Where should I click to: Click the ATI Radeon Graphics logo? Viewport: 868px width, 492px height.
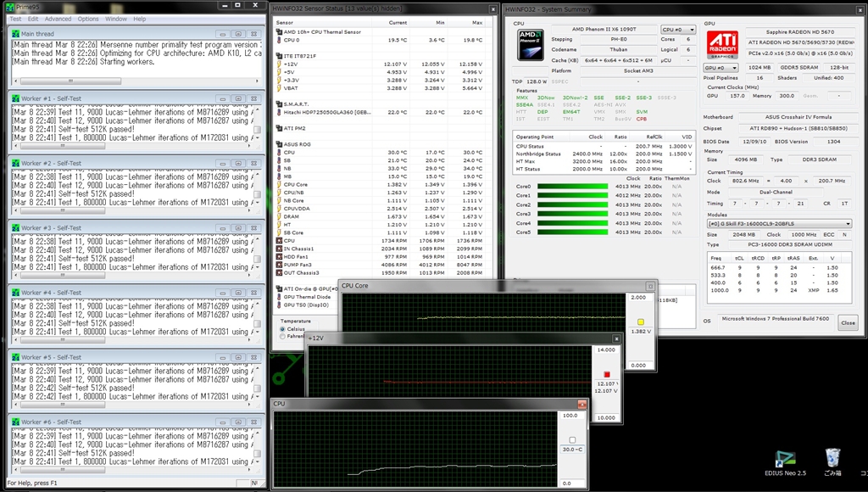pyautogui.click(x=721, y=46)
